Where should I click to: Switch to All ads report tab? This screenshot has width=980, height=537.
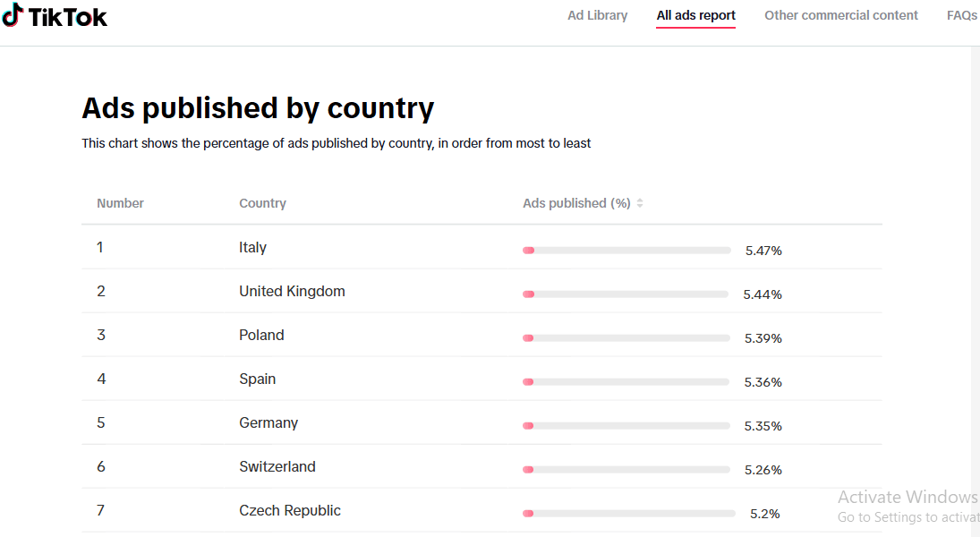click(695, 15)
